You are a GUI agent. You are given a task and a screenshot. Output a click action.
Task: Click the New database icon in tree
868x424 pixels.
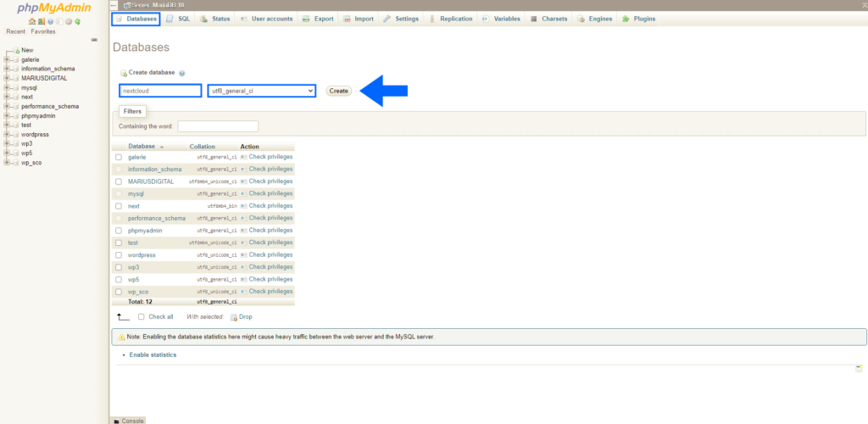pyautogui.click(x=16, y=50)
